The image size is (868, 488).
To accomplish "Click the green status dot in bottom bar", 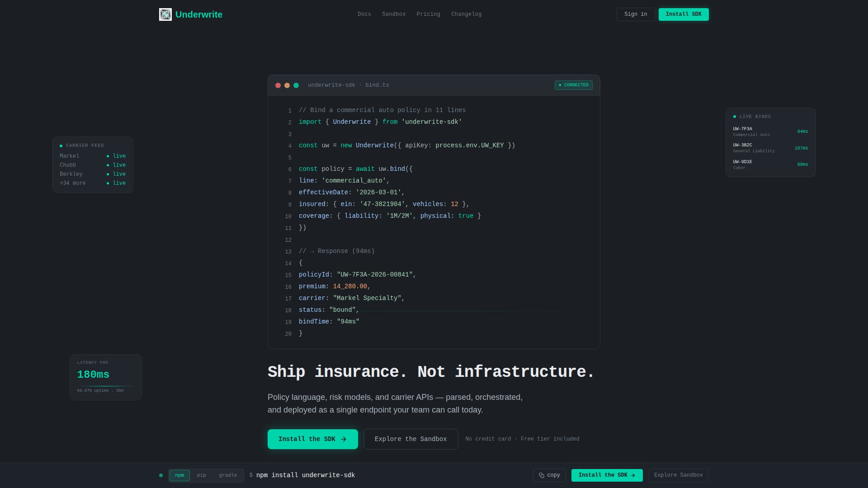I will (x=161, y=475).
